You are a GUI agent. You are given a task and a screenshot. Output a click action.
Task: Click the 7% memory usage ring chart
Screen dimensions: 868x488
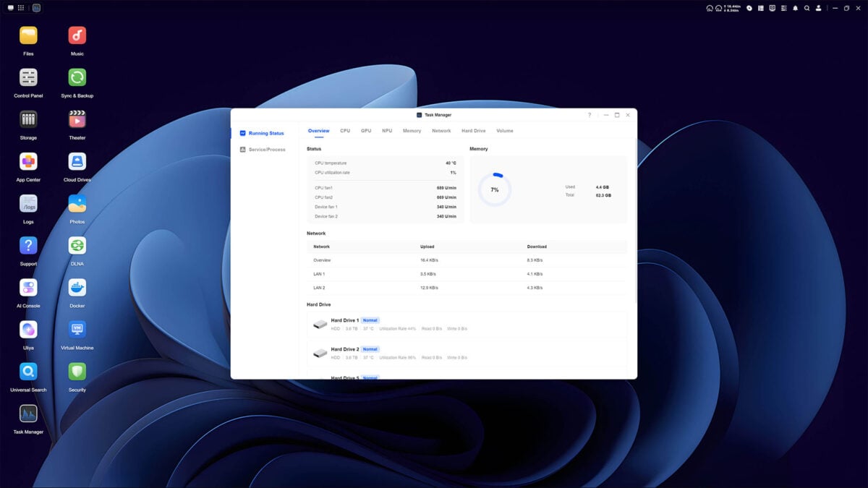coord(494,189)
